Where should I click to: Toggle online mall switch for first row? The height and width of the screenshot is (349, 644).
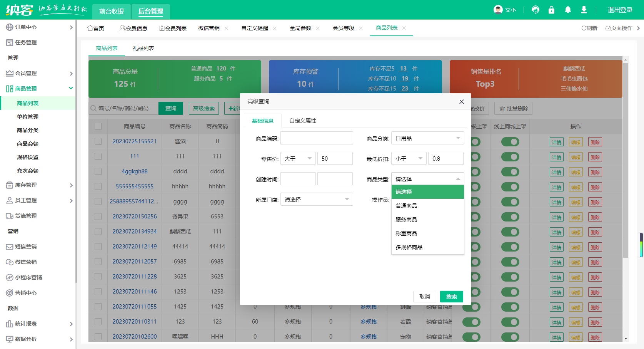click(x=510, y=142)
